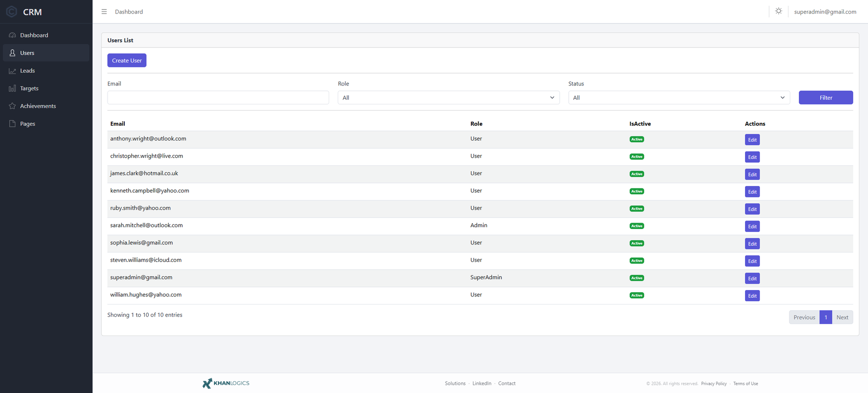This screenshot has width=868, height=393.
Task: Click the Leads chart icon
Action: pos(12,70)
